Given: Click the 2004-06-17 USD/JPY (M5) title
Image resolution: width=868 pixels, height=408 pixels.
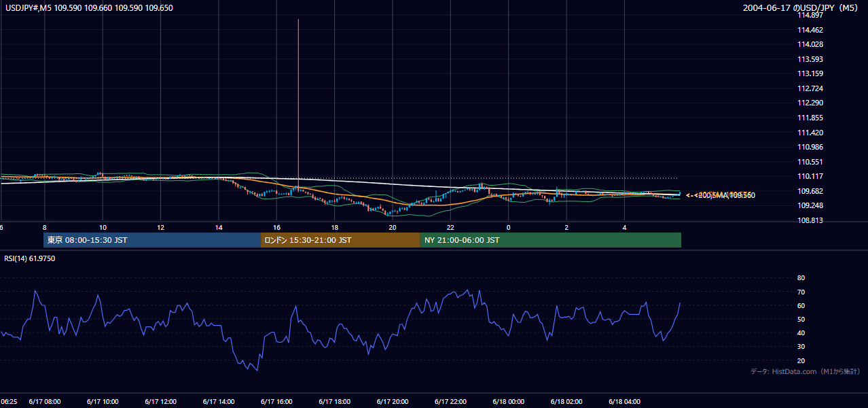Looking at the screenshot, I should point(801,8).
